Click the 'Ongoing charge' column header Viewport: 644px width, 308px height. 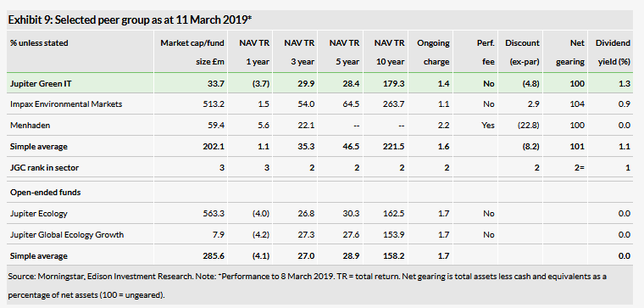click(x=433, y=53)
